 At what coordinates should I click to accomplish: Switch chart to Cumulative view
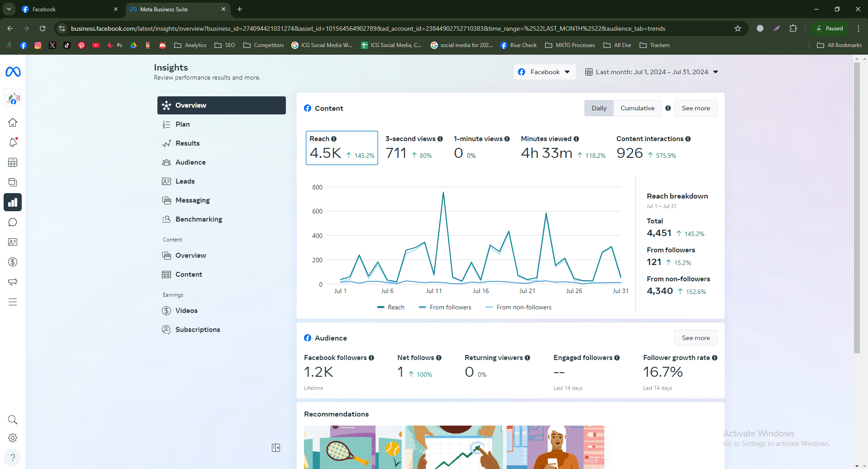click(637, 108)
